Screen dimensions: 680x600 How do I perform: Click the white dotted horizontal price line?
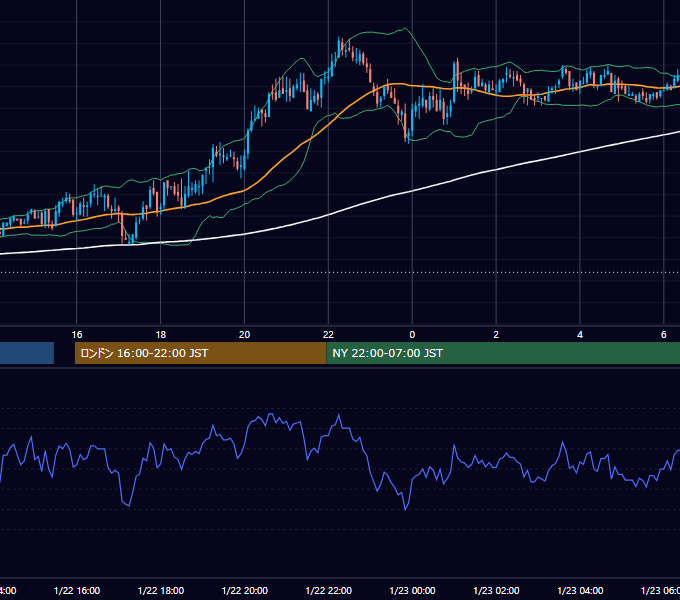[340, 273]
